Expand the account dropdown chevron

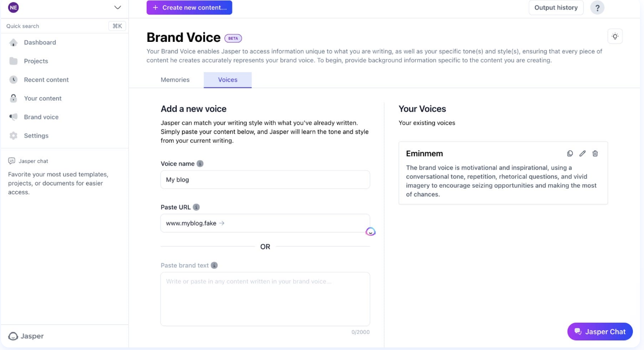coord(117,8)
